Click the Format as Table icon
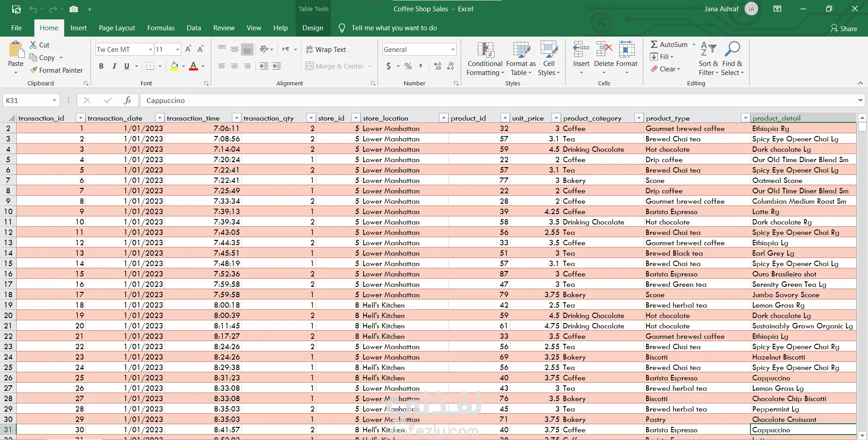The width and height of the screenshot is (868, 440). coord(521,50)
